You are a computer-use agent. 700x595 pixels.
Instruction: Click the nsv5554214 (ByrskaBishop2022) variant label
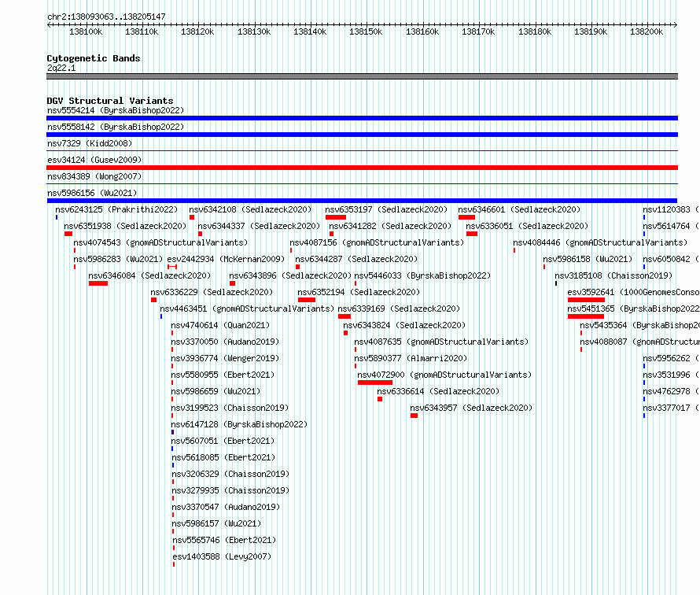pos(116,110)
